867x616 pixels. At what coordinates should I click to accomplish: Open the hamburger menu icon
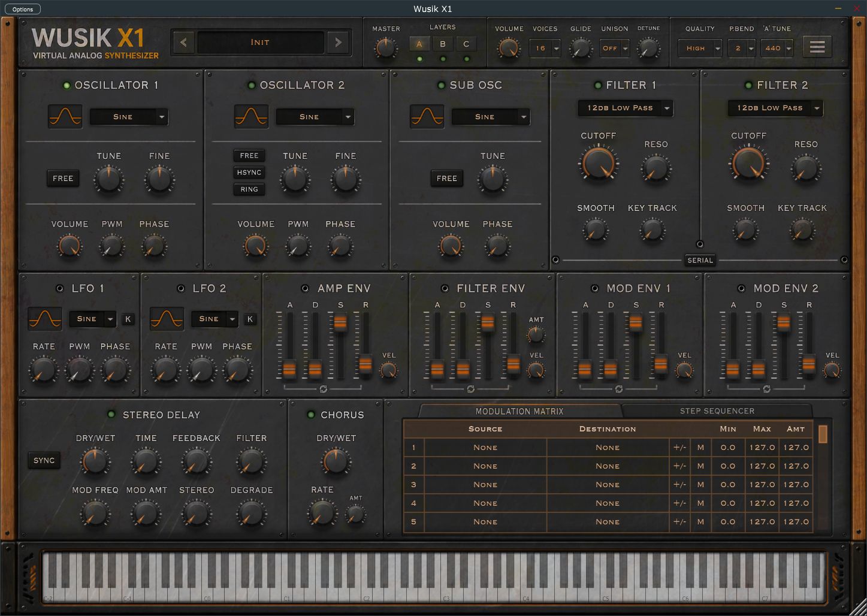817,47
